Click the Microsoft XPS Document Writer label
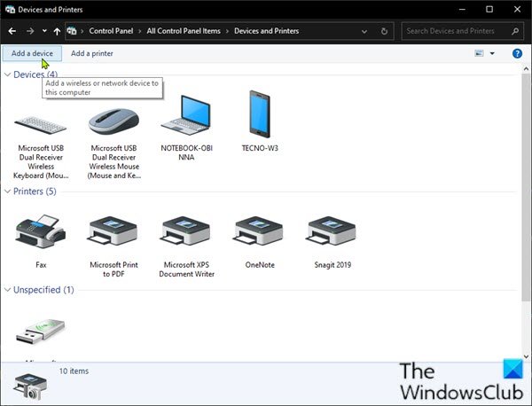Image resolution: width=532 pixels, height=406 pixels. coord(186,269)
